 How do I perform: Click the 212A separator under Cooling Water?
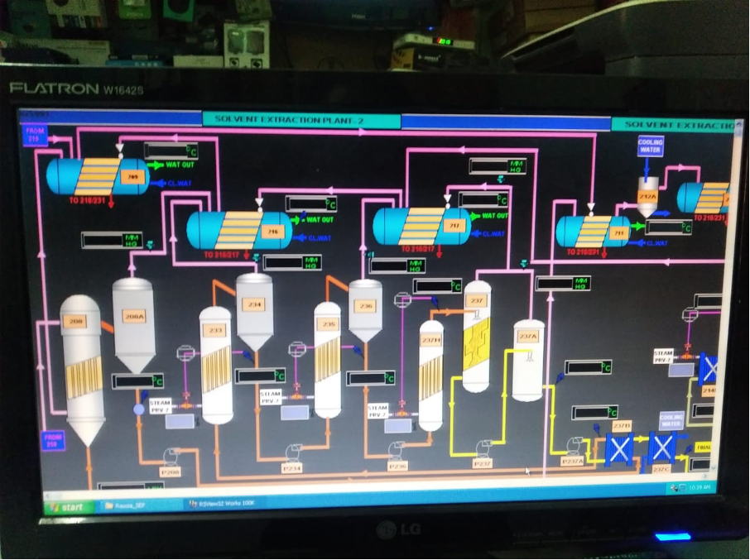647,197
